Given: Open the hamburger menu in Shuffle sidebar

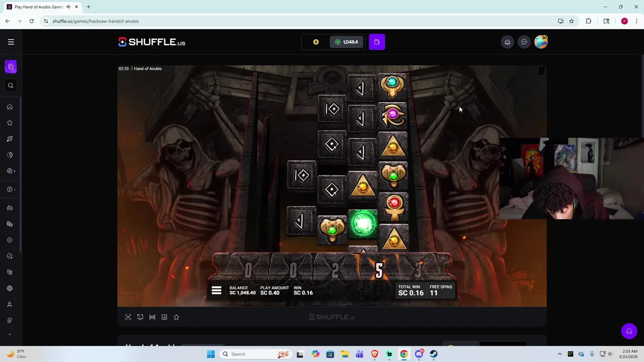Looking at the screenshot, I should [11, 42].
